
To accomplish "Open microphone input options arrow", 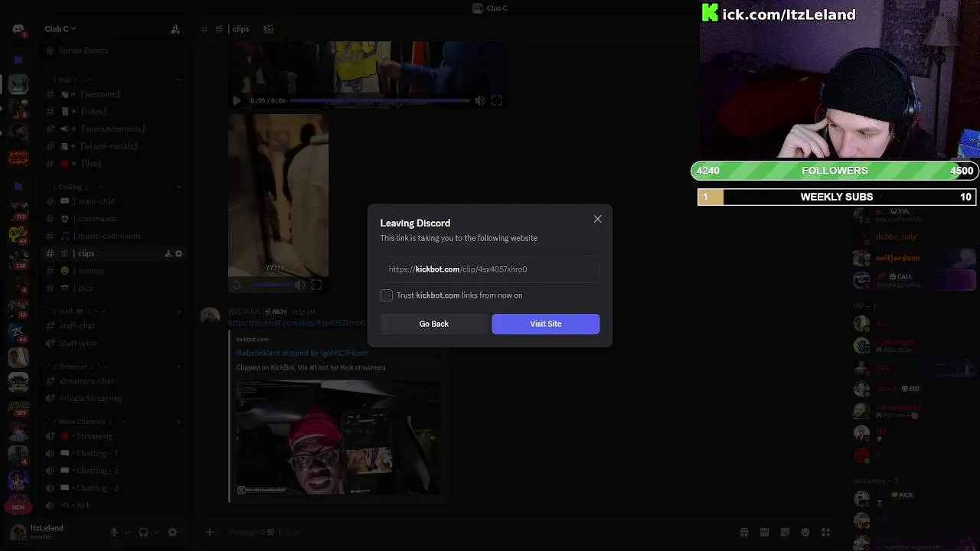I will 126,533.
